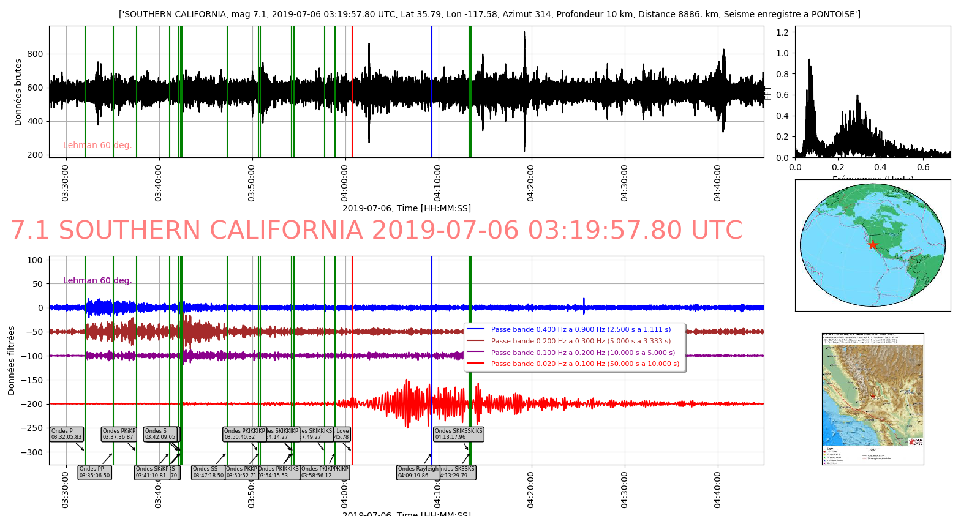Image resolution: width=980 pixels, height=516 pixels.
Task: Click the red epicenter star on globe
Action: [x=872, y=245]
